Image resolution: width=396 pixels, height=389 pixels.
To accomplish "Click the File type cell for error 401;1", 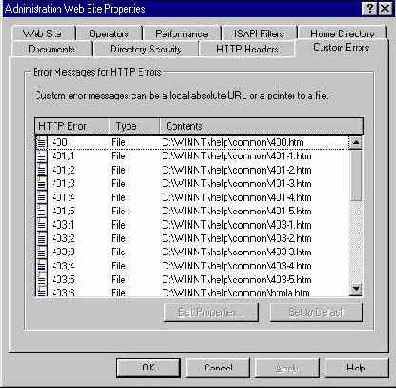I will [118, 156].
